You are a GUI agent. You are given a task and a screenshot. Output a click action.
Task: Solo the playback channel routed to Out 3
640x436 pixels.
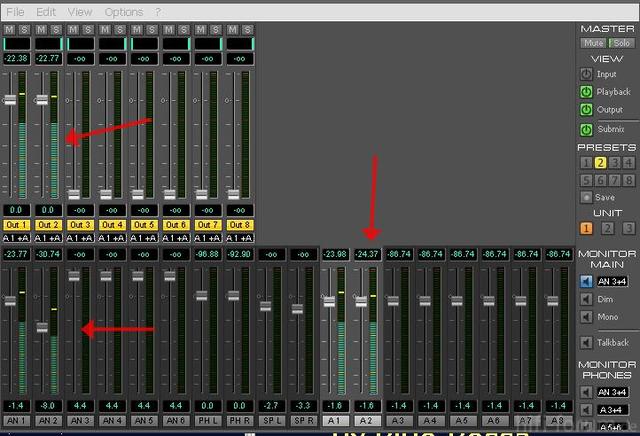(88, 29)
